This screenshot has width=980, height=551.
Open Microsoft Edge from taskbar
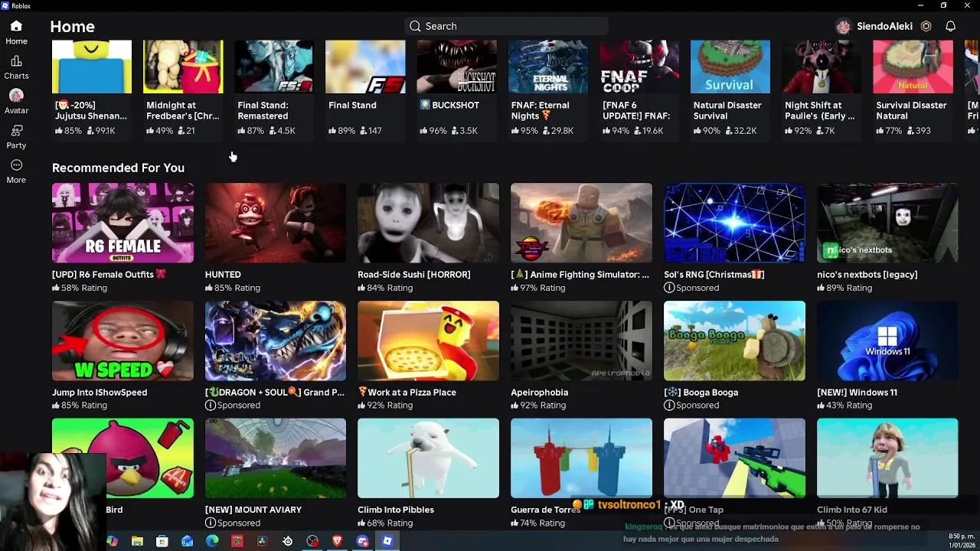(212, 541)
